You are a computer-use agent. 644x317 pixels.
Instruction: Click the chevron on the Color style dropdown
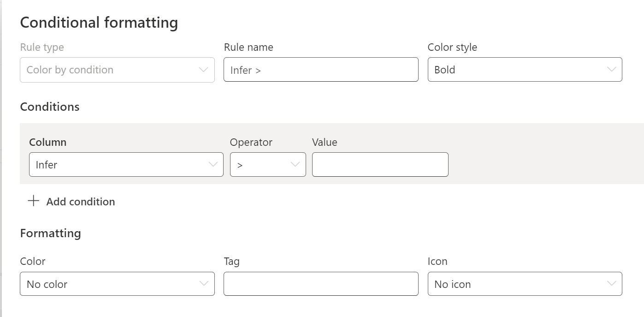pyautogui.click(x=612, y=70)
